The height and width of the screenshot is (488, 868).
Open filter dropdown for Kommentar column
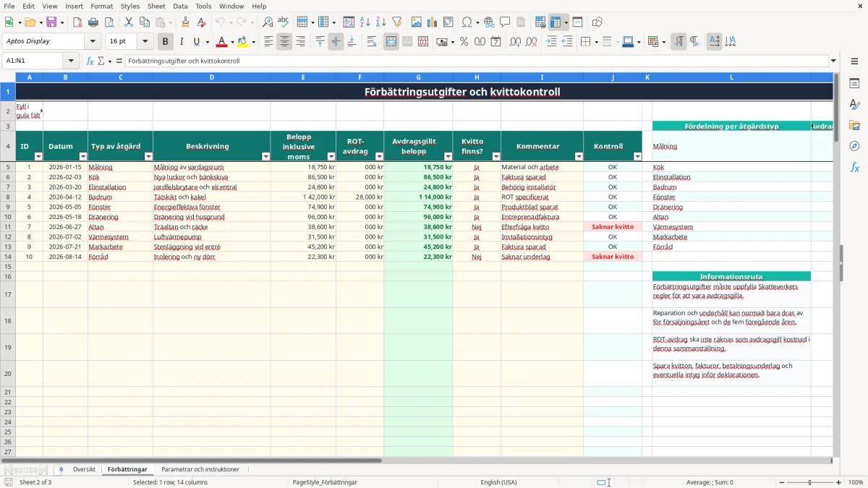(x=579, y=156)
